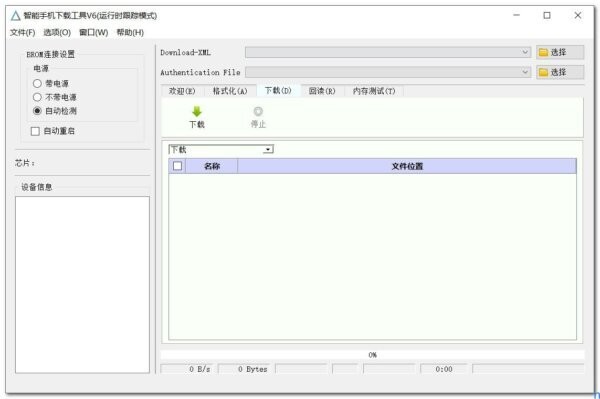Click the 0% progress bar
Screen dimensions: 600x399
(372, 355)
